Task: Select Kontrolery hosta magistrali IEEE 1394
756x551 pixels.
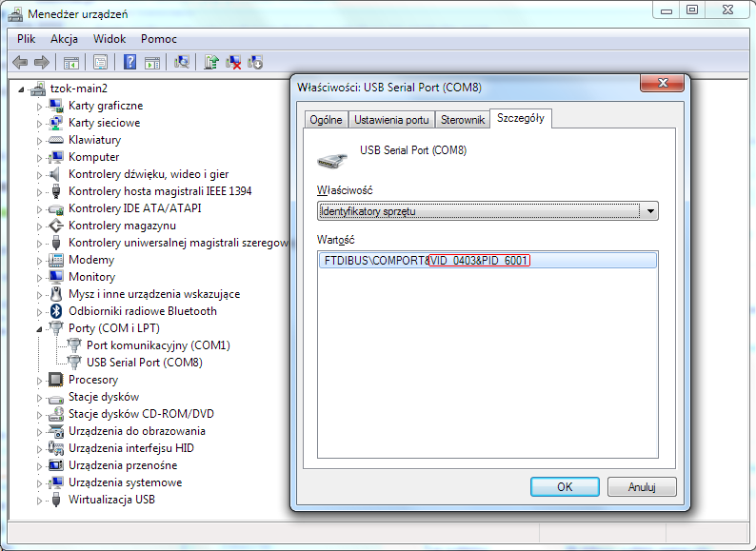Action: pyautogui.click(x=160, y=191)
